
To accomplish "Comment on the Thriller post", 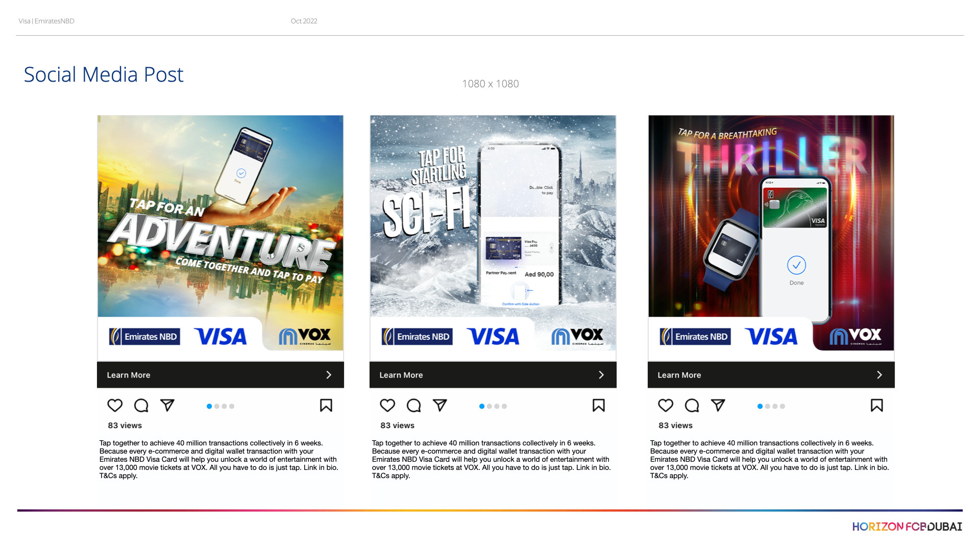I will pos(692,406).
